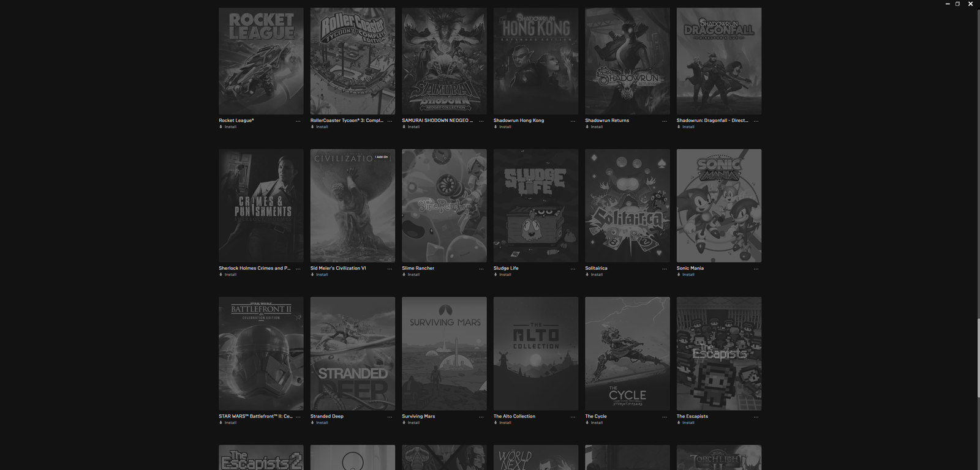Open three-dot menu for Star Wars Battlefront II
Image resolution: width=980 pixels, height=470 pixels.
pyautogui.click(x=298, y=417)
